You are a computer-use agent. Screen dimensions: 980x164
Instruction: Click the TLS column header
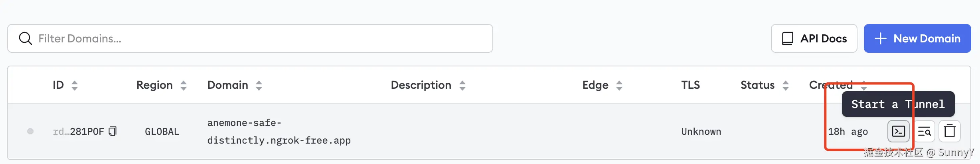(x=690, y=85)
